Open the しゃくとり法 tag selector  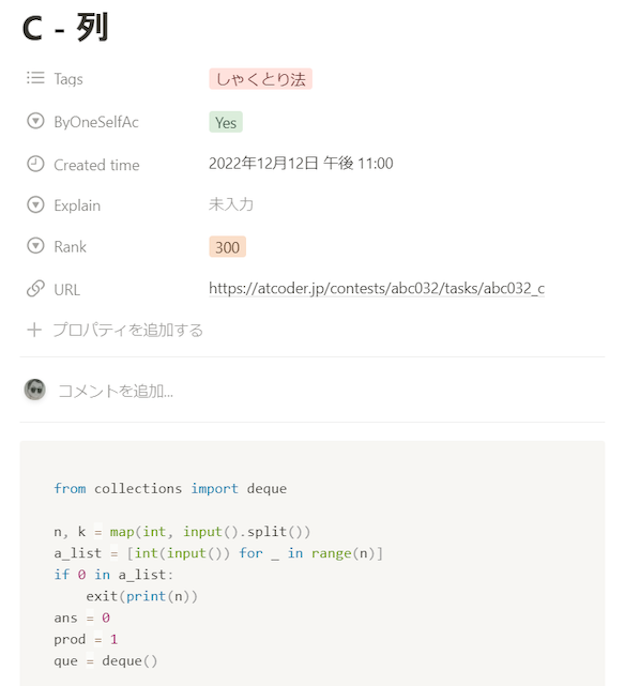pos(260,79)
